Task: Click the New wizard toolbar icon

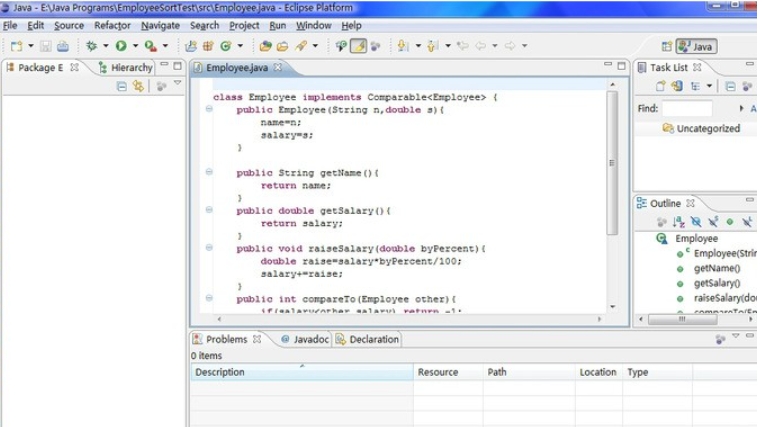Action: click(17, 46)
